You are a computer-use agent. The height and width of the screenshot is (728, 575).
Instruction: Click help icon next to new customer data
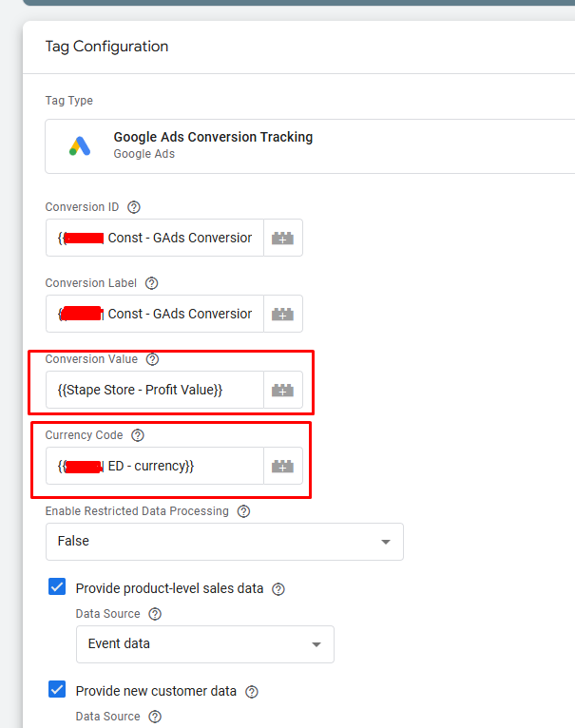coord(251,692)
